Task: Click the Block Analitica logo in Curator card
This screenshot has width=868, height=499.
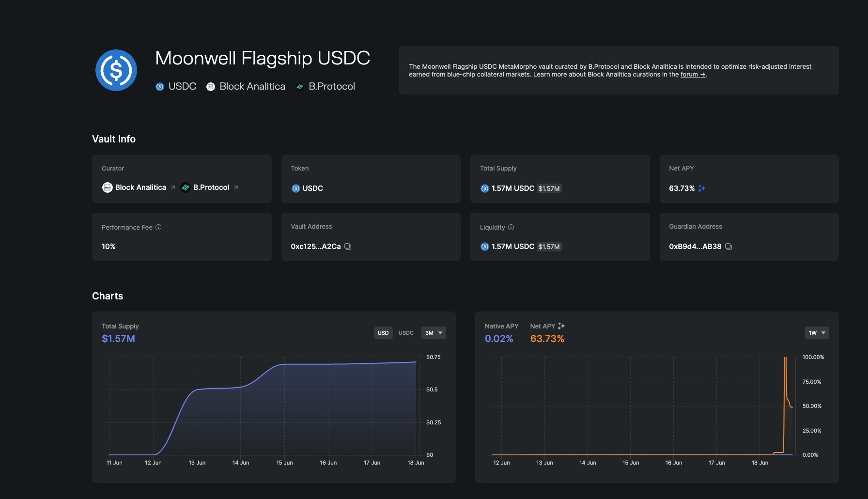Action: tap(108, 187)
